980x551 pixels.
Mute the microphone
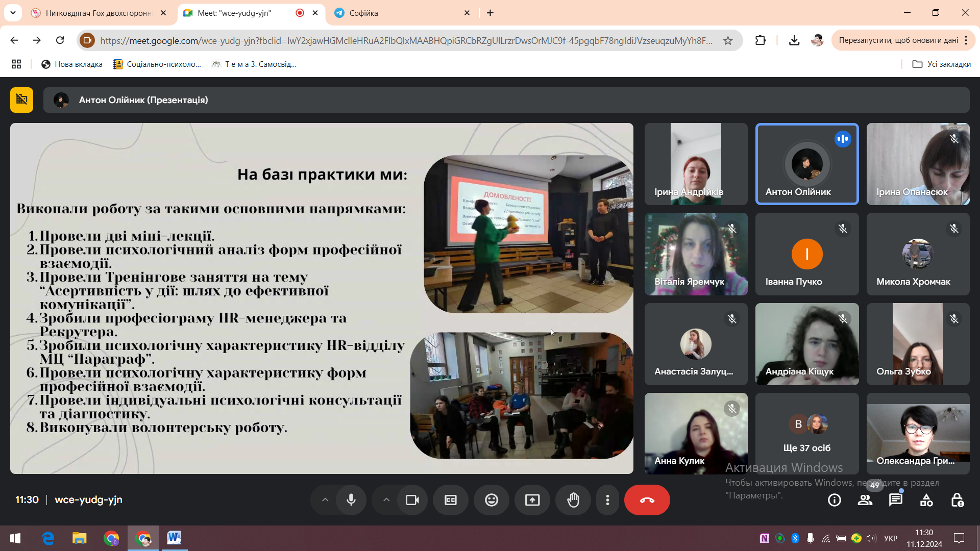click(x=351, y=500)
